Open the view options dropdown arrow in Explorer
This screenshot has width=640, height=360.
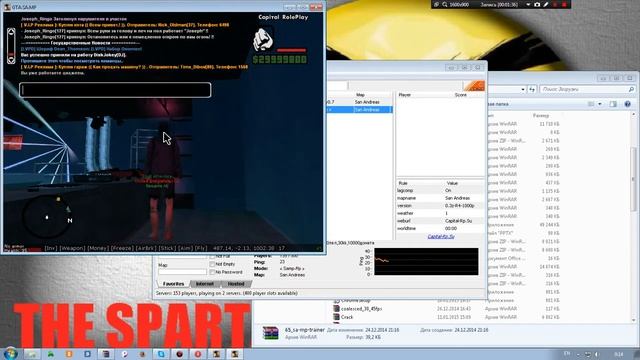pyautogui.click(x=600, y=104)
